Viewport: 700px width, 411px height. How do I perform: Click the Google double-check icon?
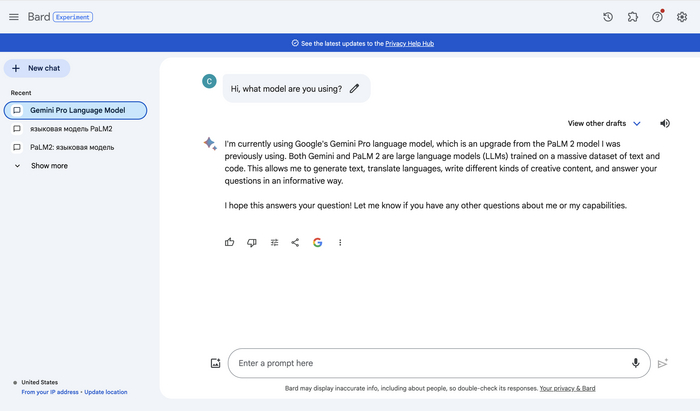point(317,242)
